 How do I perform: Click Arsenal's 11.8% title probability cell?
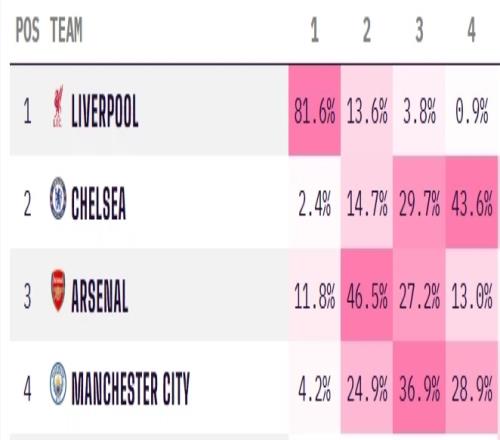click(x=314, y=295)
